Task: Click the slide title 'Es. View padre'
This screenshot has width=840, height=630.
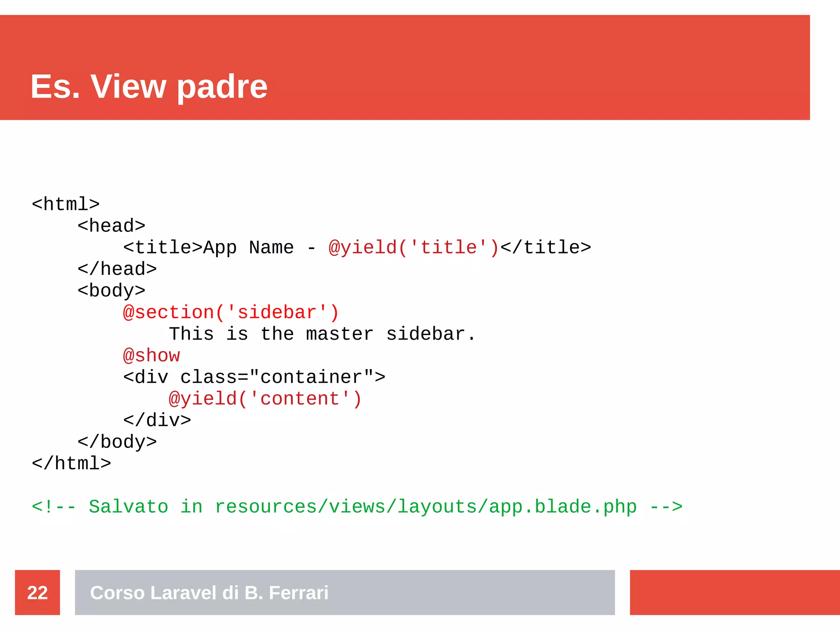Action: (149, 87)
